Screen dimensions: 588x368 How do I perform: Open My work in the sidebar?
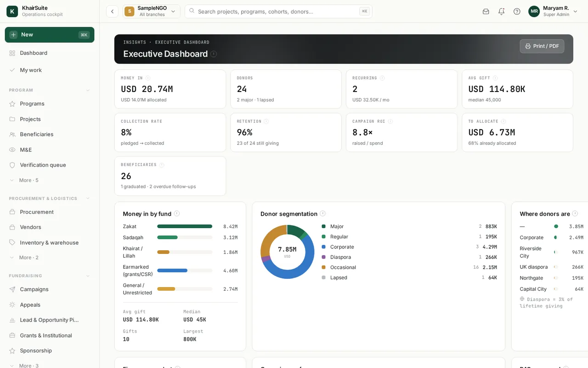[50, 70]
